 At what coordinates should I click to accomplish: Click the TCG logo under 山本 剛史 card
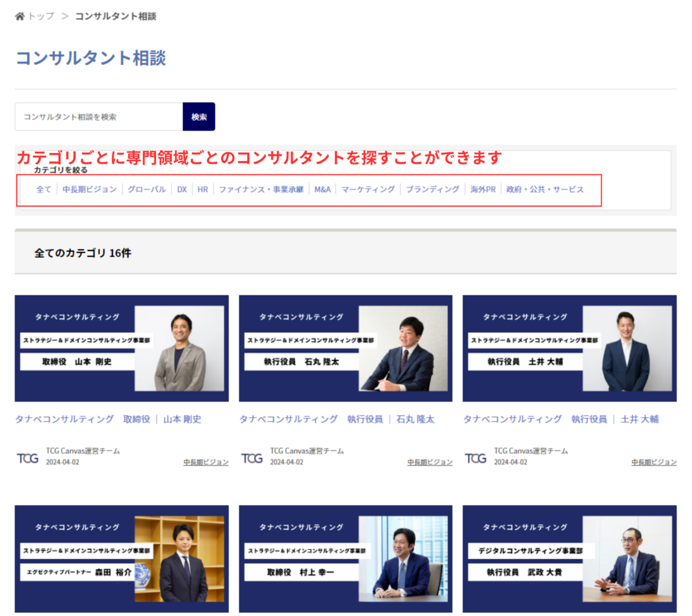point(28,458)
